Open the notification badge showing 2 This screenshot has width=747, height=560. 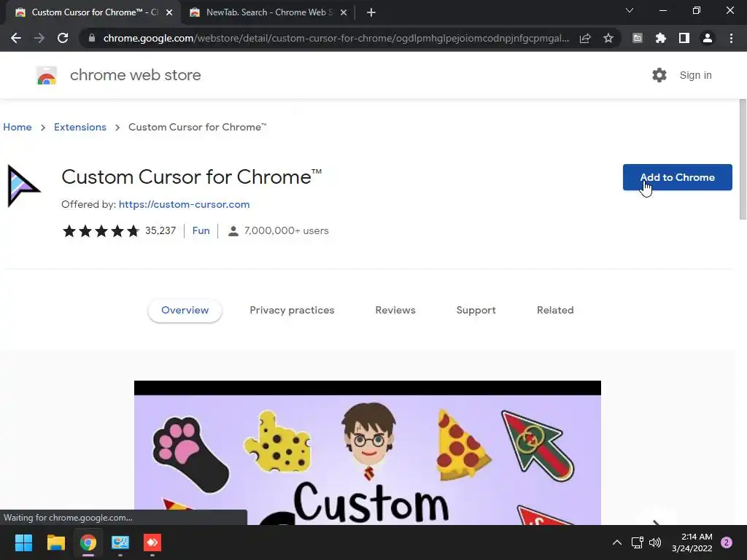pos(727,542)
